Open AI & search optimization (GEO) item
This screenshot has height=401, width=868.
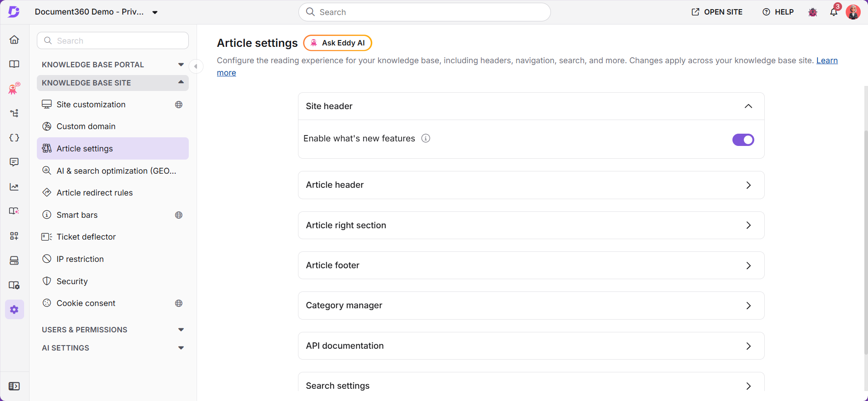click(113, 171)
